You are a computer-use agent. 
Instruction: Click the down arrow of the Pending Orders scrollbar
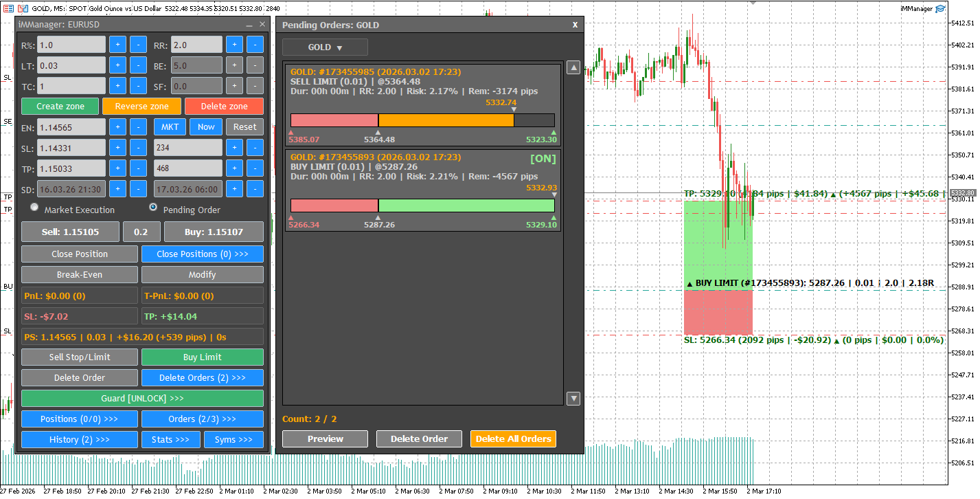[x=573, y=398]
